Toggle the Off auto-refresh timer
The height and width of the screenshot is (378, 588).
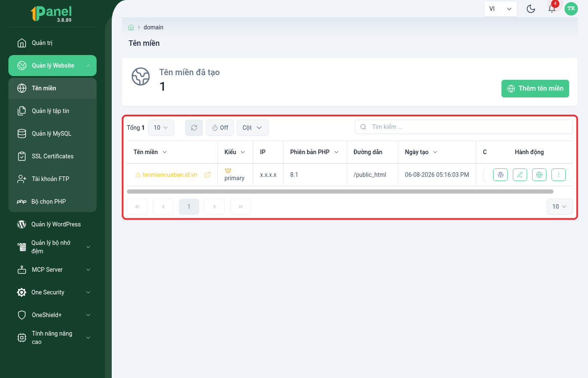tap(220, 128)
